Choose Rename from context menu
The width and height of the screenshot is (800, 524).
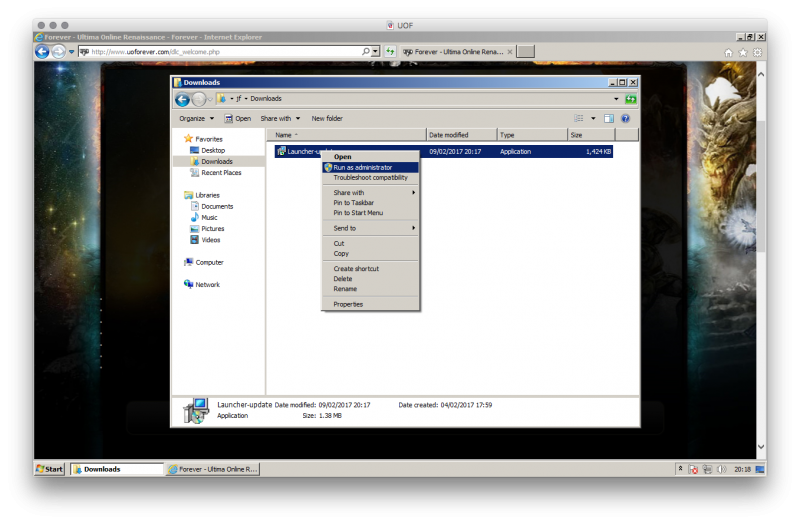(x=370, y=289)
